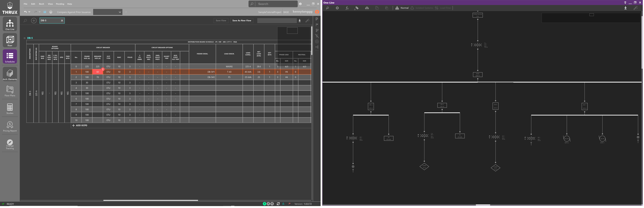Viewport: 644px width, 208px height.
Task: Collapse the One-Line window pin arrow
Action: tap(625, 3)
